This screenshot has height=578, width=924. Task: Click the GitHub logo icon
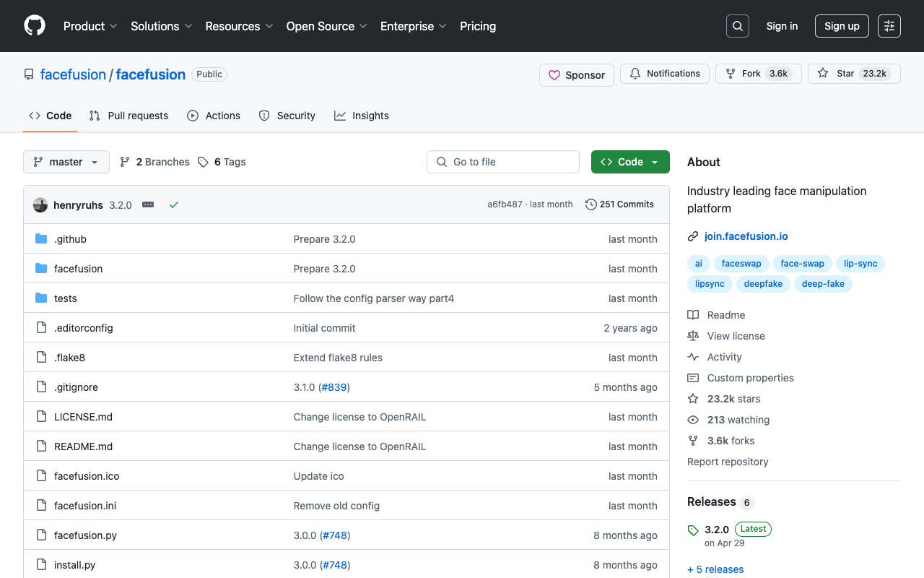tap(35, 26)
